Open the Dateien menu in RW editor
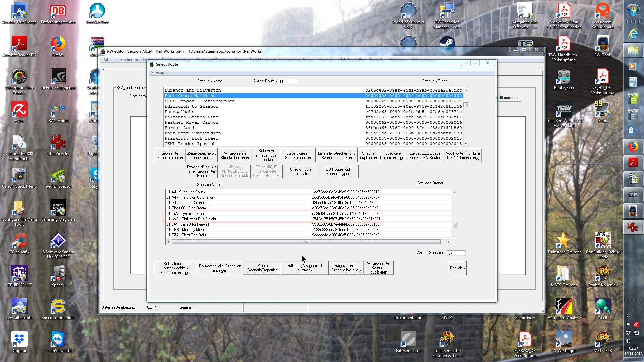The image size is (644, 362). pos(109,60)
